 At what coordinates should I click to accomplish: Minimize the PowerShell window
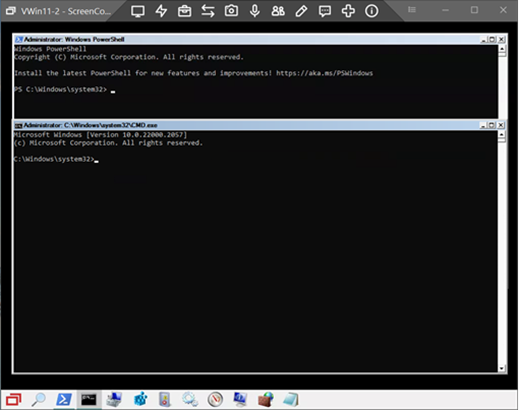[484, 39]
